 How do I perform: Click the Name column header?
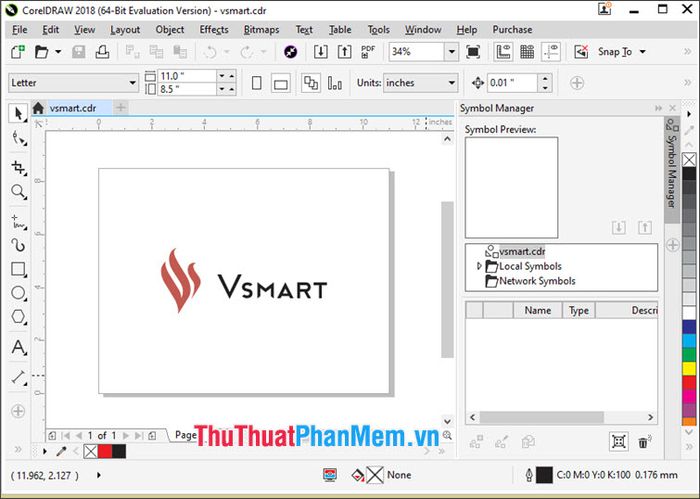tap(538, 310)
